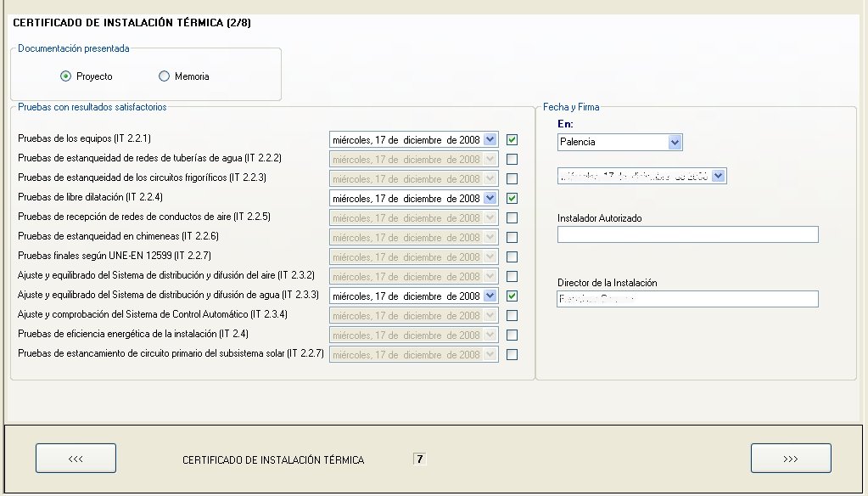Uncheck the difusión de agua (IT 2.3.3) checkbox

tap(512, 296)
